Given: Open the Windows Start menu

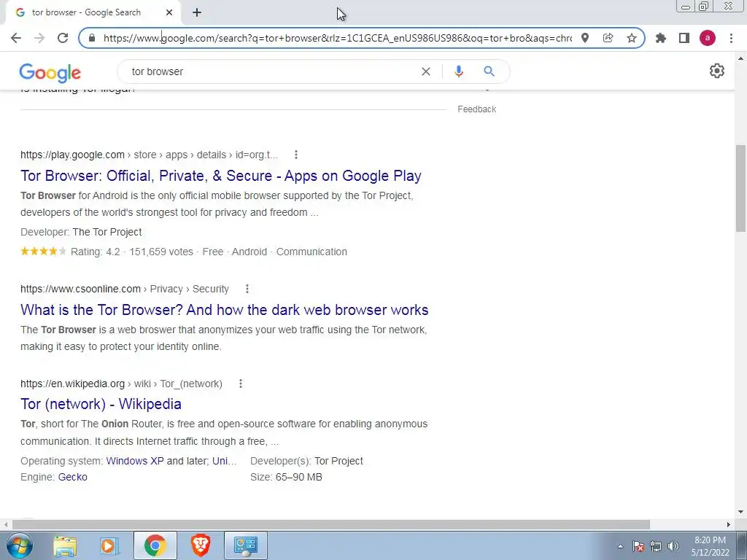Looking at the screenshot, I should 19,545.
